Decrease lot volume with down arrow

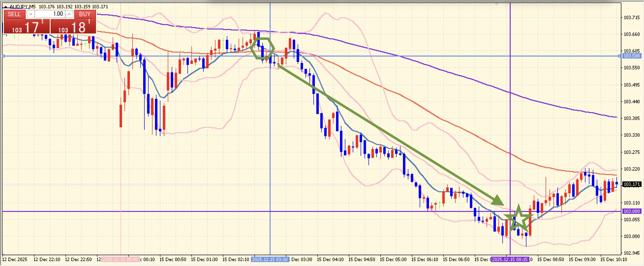(x=31, y=14)
